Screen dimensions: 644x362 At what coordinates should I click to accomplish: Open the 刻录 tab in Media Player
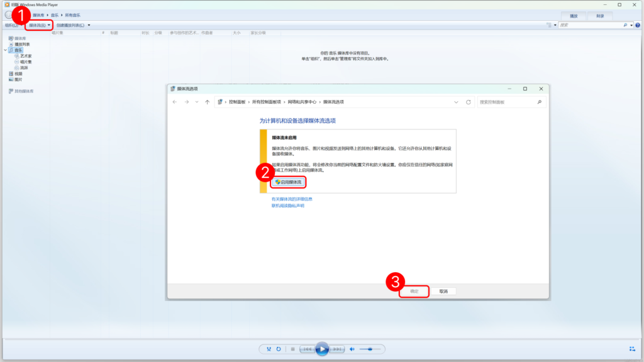click(x=600, y=16)
